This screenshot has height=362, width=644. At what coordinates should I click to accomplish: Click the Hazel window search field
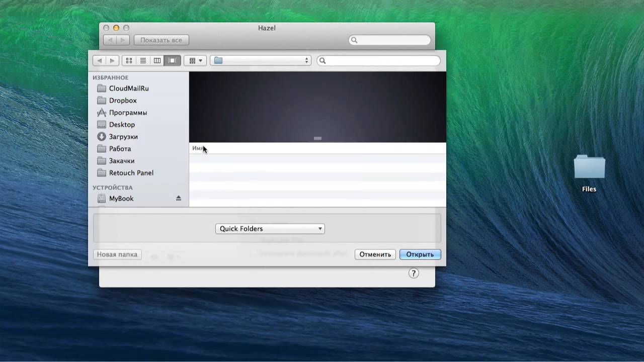(390, 40)
